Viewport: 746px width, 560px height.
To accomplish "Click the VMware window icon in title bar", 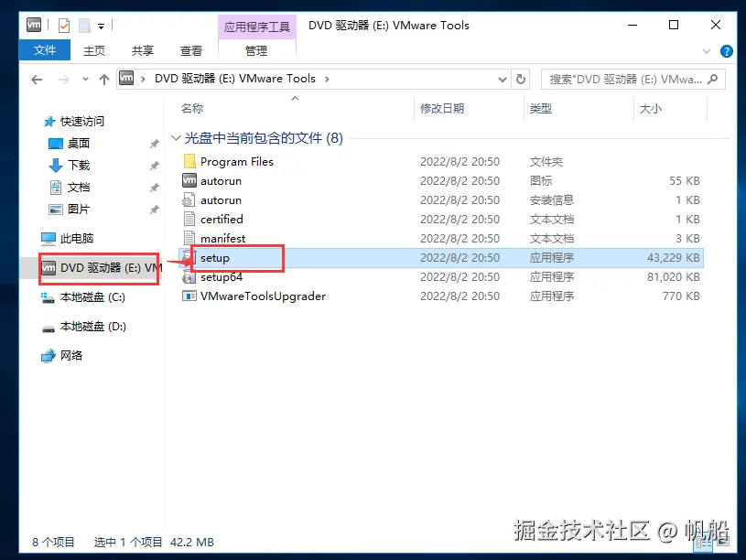I will [x=34, y=25].
